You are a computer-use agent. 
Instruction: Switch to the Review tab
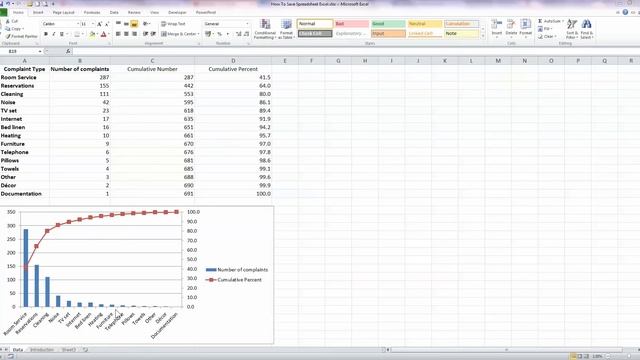point(134,13)
